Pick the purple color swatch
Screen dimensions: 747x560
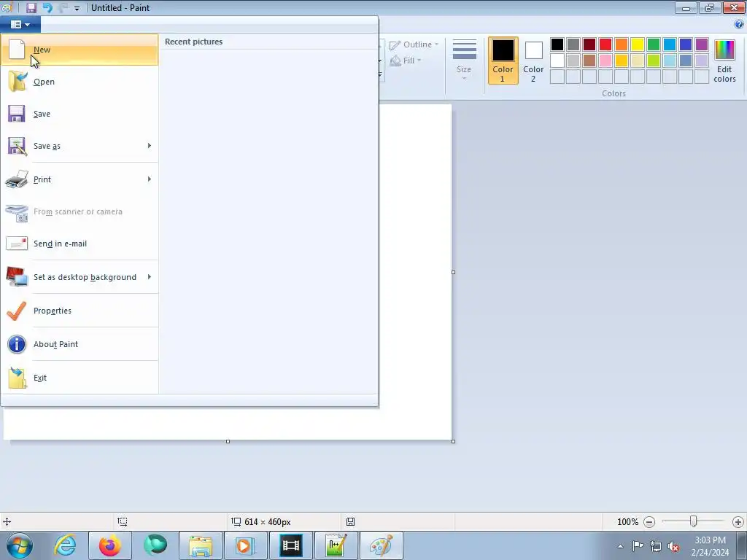[702, 44]
